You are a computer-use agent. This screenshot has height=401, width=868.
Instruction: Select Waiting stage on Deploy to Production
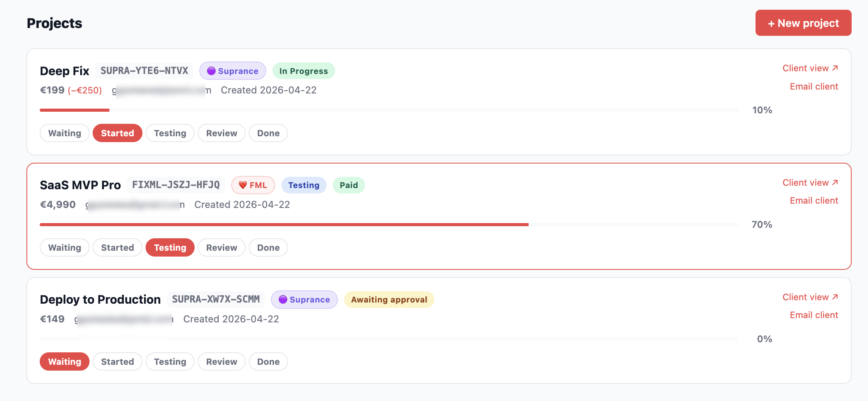(65, 362)
